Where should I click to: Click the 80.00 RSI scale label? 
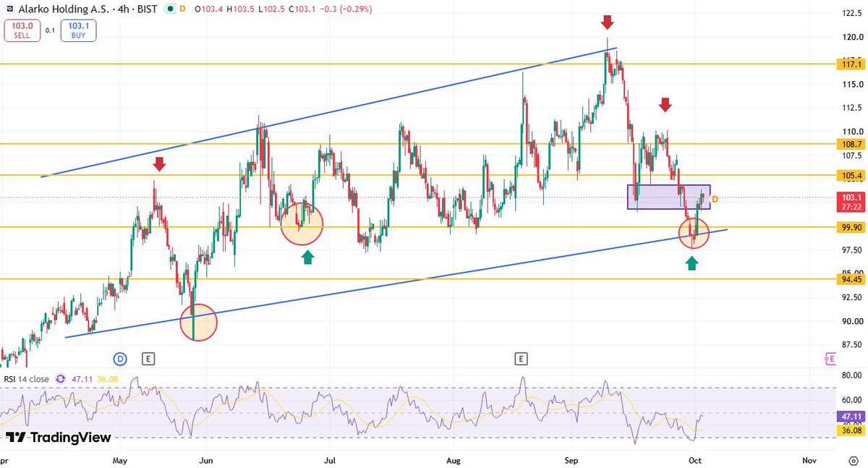[851, 375]
